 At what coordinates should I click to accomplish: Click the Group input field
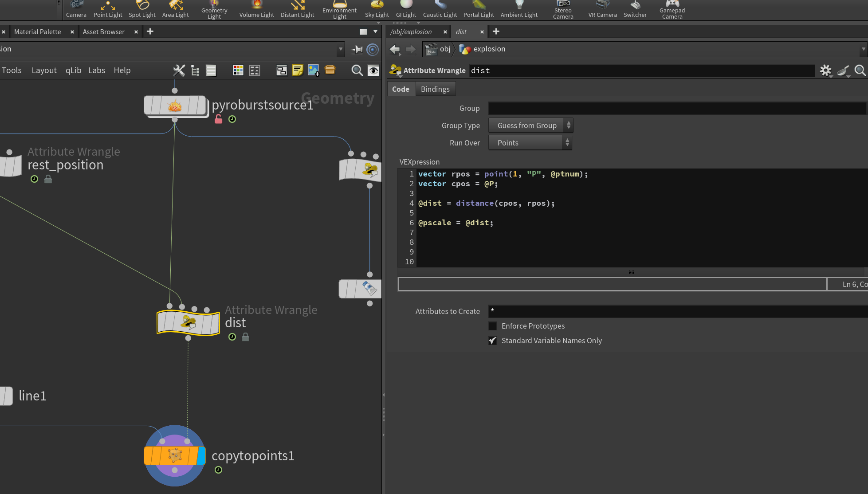677,108
